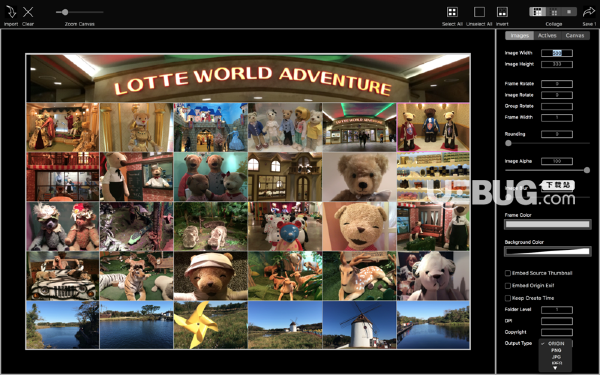Screen dimensions: 600x375
Task: Select the yellow pinwheel photo
Action: click(x=210, y=325)
